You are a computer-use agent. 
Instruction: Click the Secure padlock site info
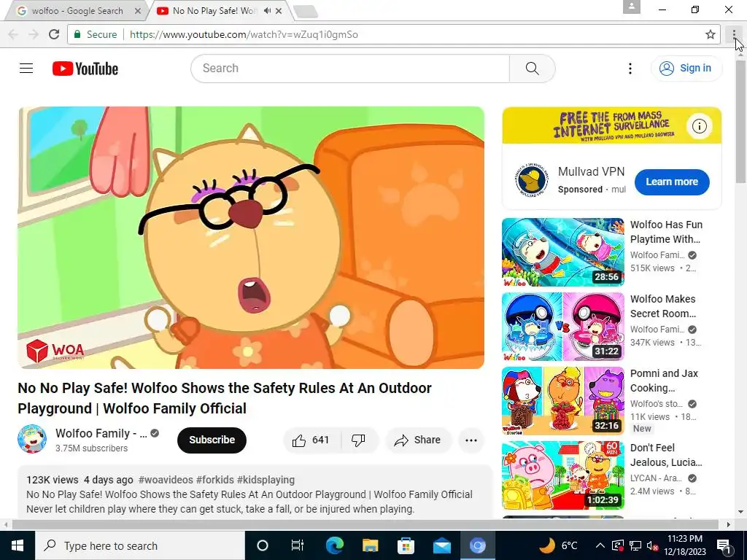96,34
